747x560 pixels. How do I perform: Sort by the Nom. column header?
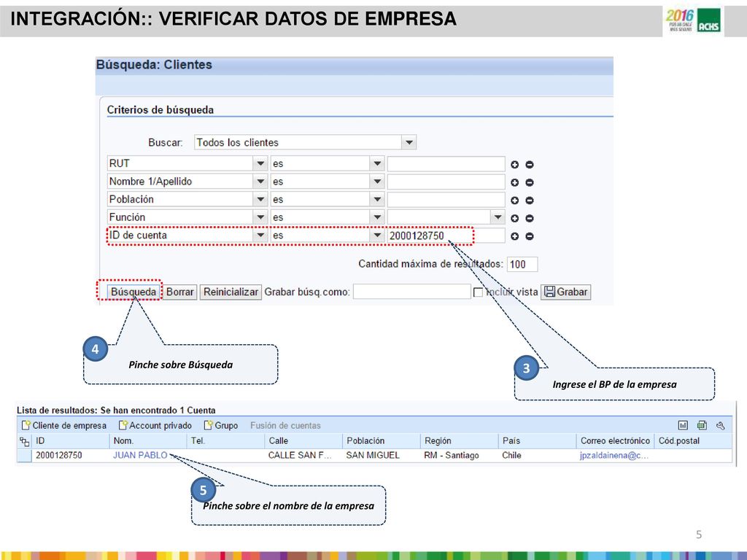point(147,441)
